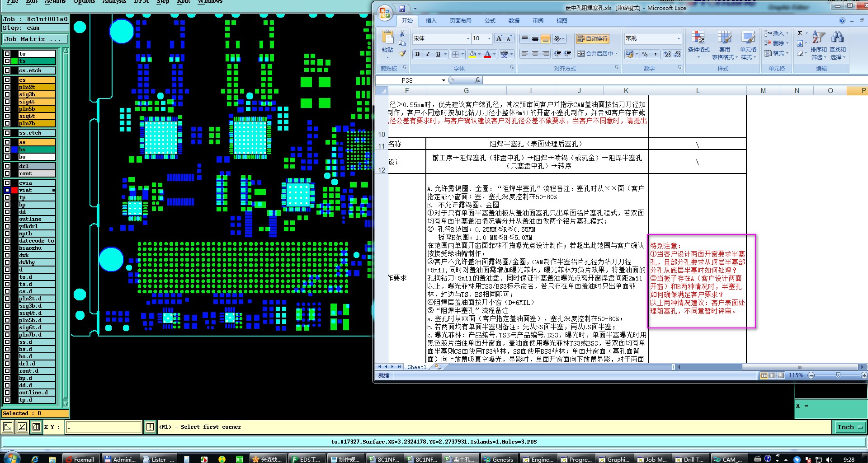Click the Increase Font Size icon
This screenshot has width=868, height=463.
point(499,38)
